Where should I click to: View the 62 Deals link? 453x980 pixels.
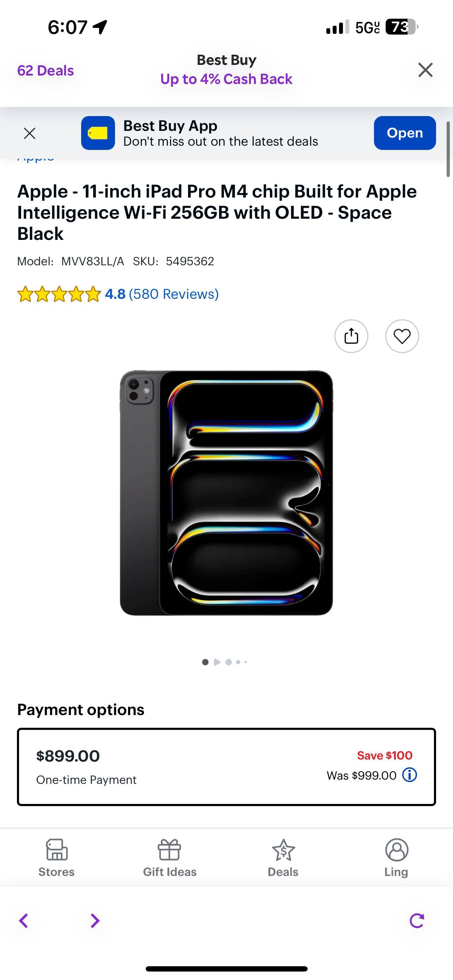point(45,71)
